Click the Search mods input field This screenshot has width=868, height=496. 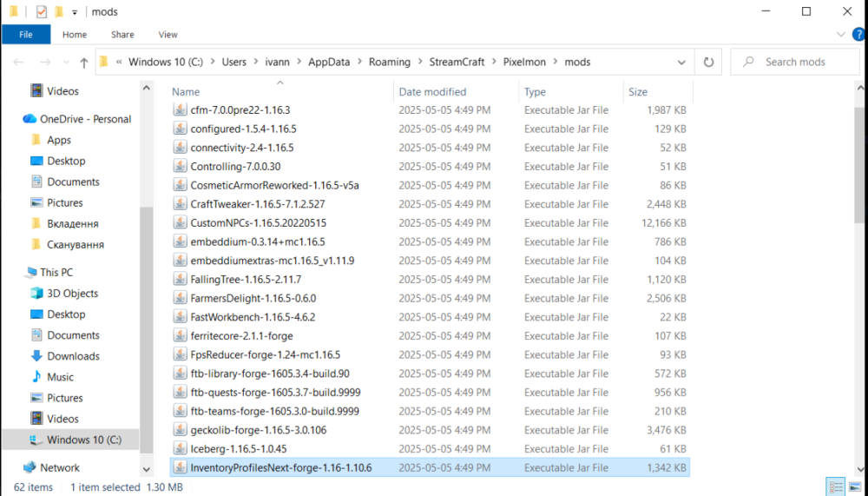click(795, 62)
